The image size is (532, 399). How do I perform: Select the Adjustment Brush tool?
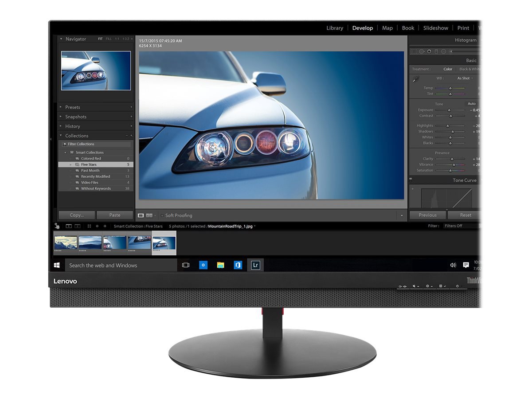451,51
